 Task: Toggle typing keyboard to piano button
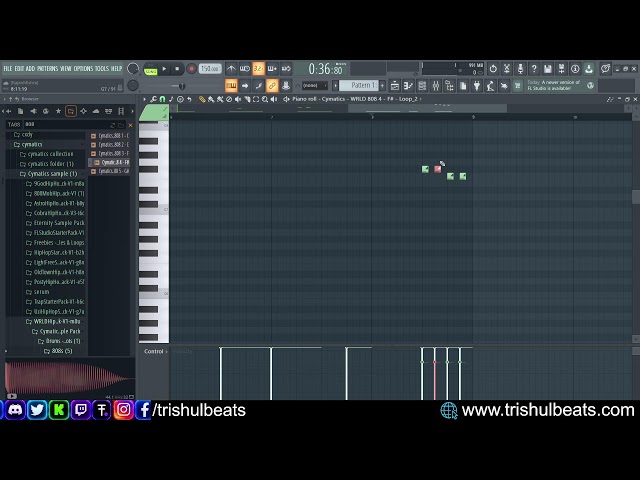tap(231, 86)
